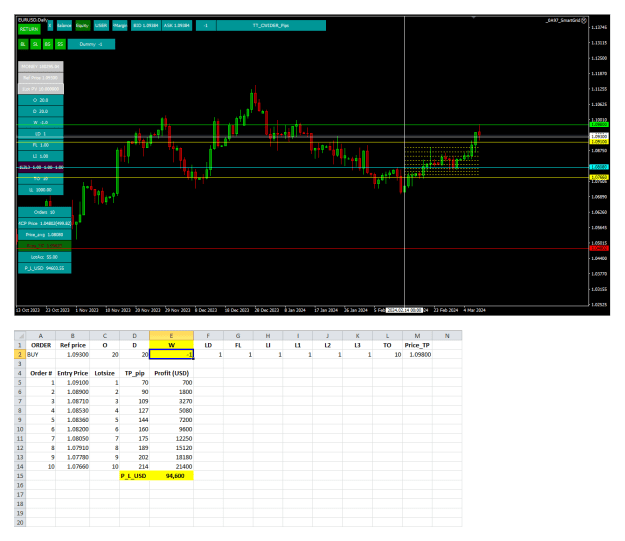Click the yellow W header cell
Image resolution: width=625 pixels, height=541 pixels.
pos(171,345)
